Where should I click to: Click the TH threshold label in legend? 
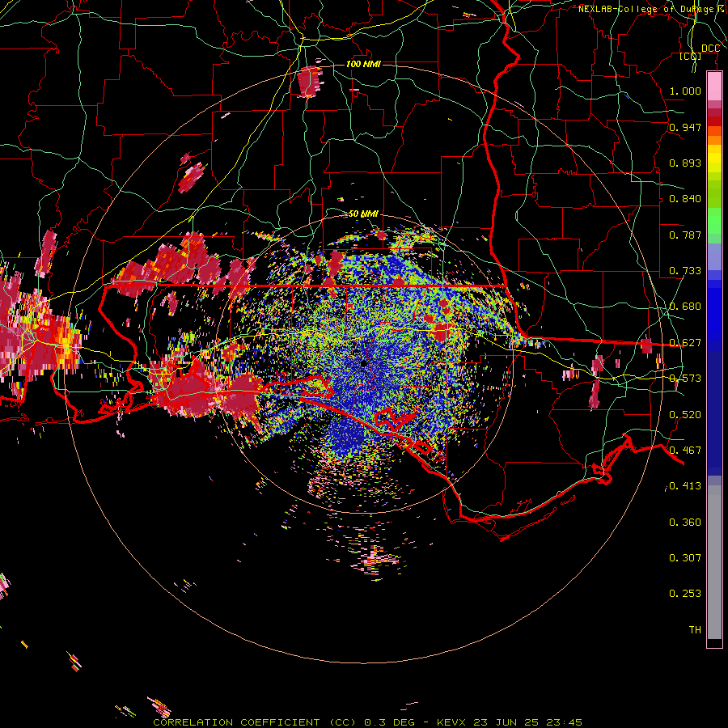695,630
